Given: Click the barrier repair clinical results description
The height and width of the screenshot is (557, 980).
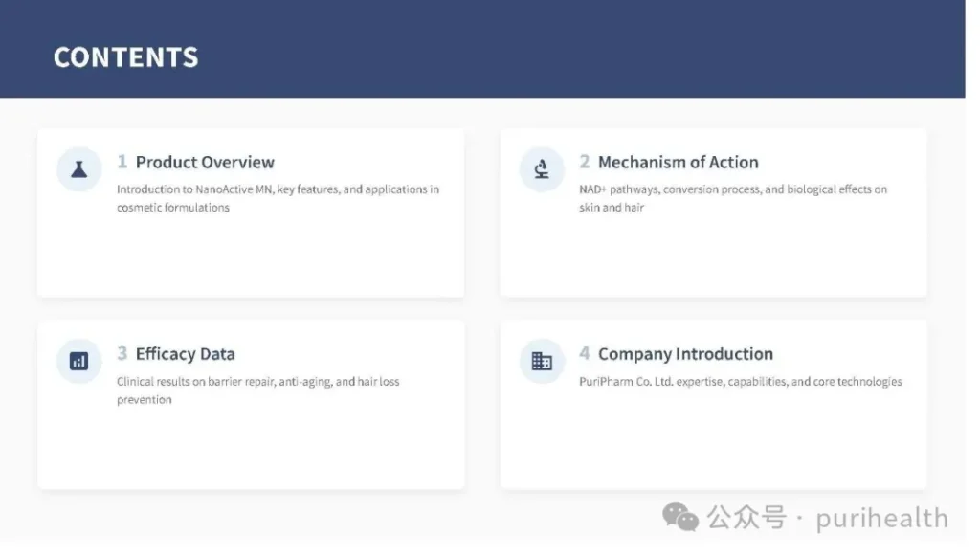Looking at the screenshot, I should [257, 390].
